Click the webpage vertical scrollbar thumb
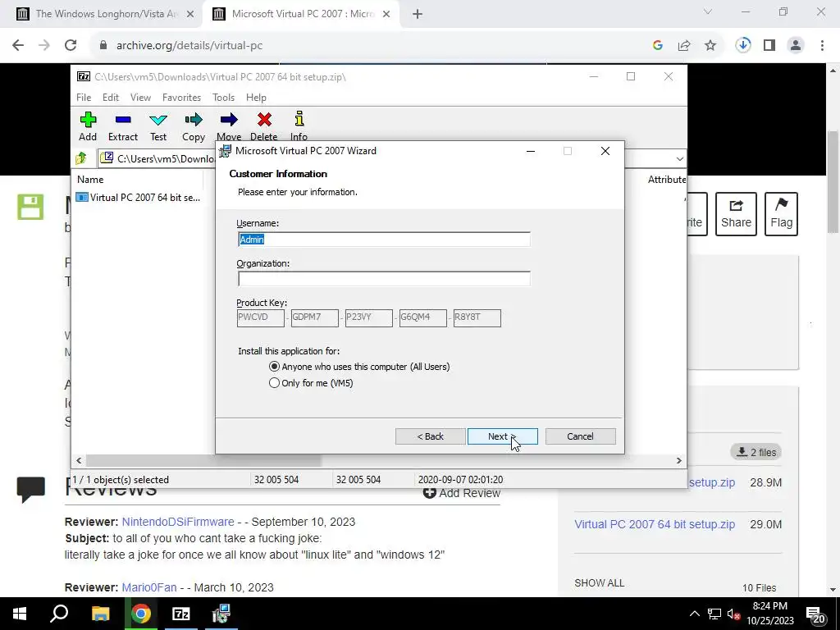Image resolution: width=840 pixels, height=630 pixels. [x=833, y=181]
